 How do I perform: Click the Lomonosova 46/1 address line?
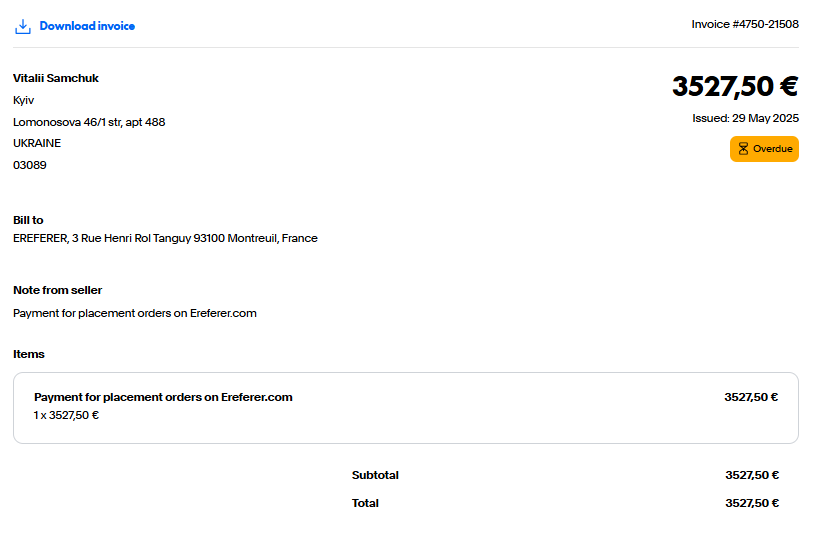pyautogui.click(x=89, y=122)
